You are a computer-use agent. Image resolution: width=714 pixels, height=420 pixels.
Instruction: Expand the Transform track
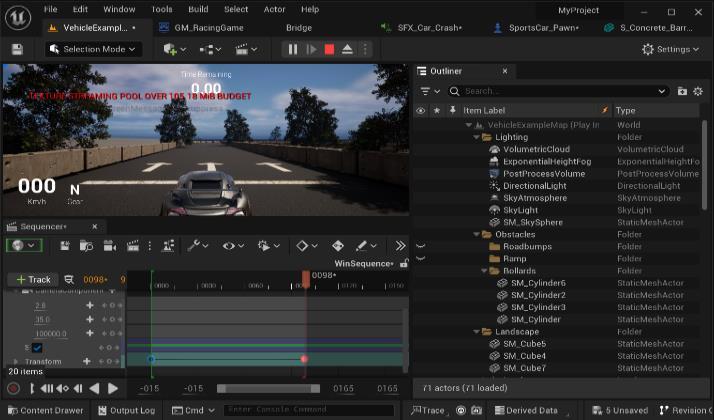coord(16,361)
